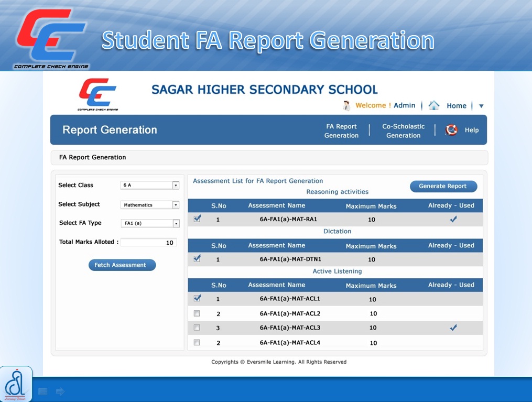
Task: Click already-used checkmark for 6A-FA1(a)-MAT-RA1
Action: (x=453, y=219)
